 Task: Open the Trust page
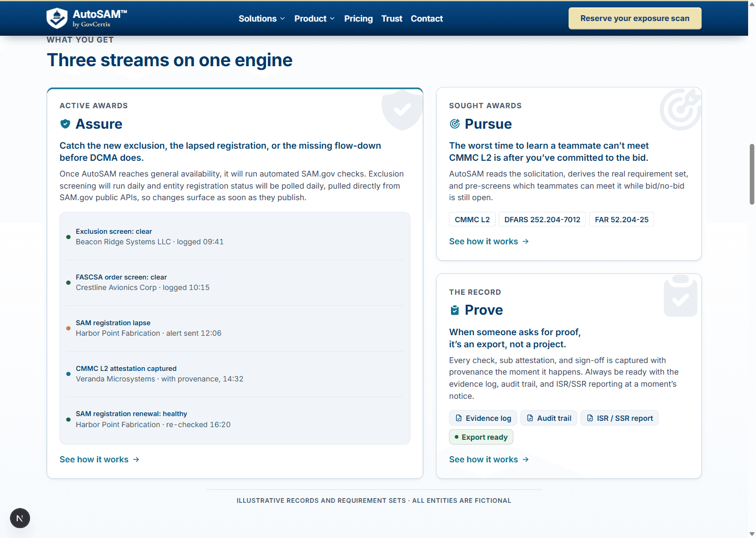point(392,18)
